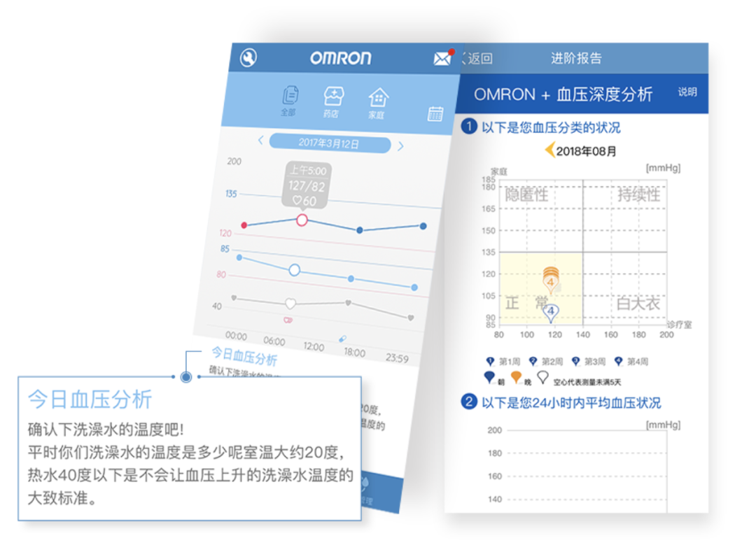
Task: Click the 第1周 week-one pin in legend
Action: [489, 362]
